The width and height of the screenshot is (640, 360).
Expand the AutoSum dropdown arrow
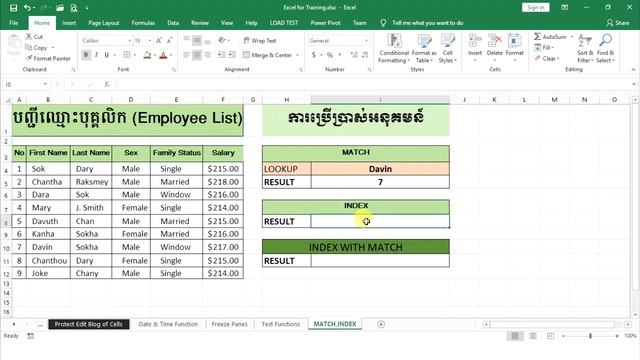571,37
